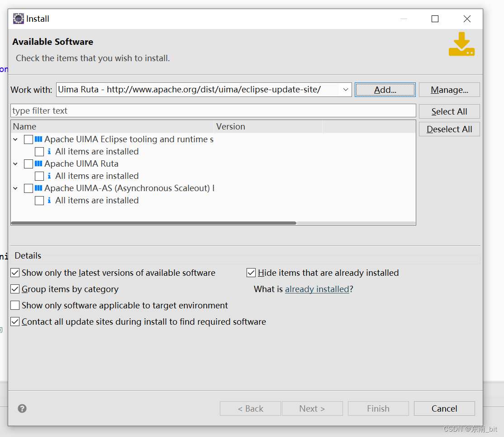Select Apache UIMA Ruta row text
Screen dimensions: 504x437
tap(81, 163)
